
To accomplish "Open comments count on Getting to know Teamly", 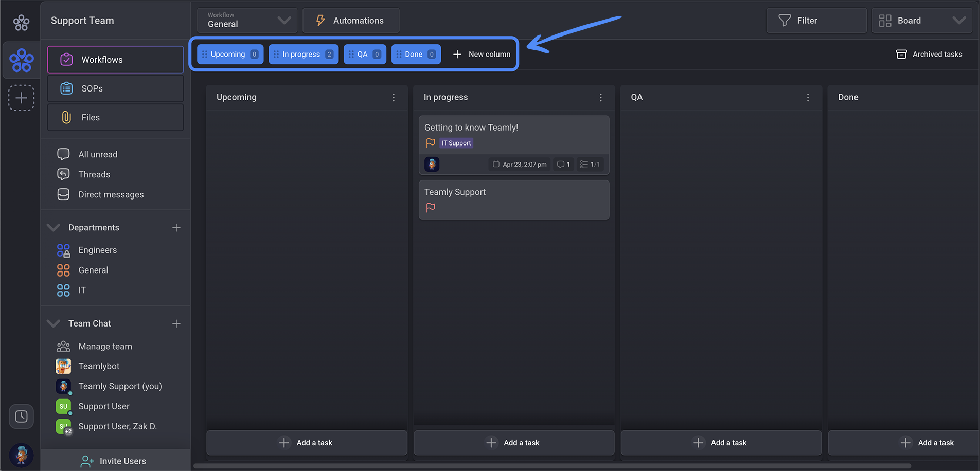I will click(563, 164).
